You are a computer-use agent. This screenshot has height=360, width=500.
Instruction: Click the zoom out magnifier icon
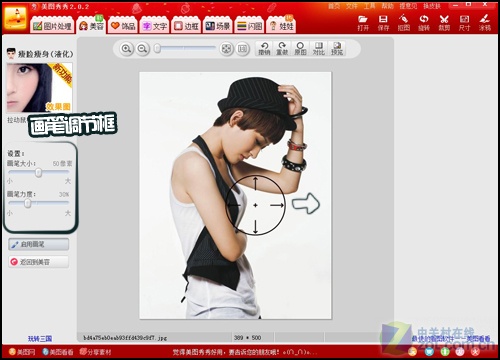coord(143,49)
